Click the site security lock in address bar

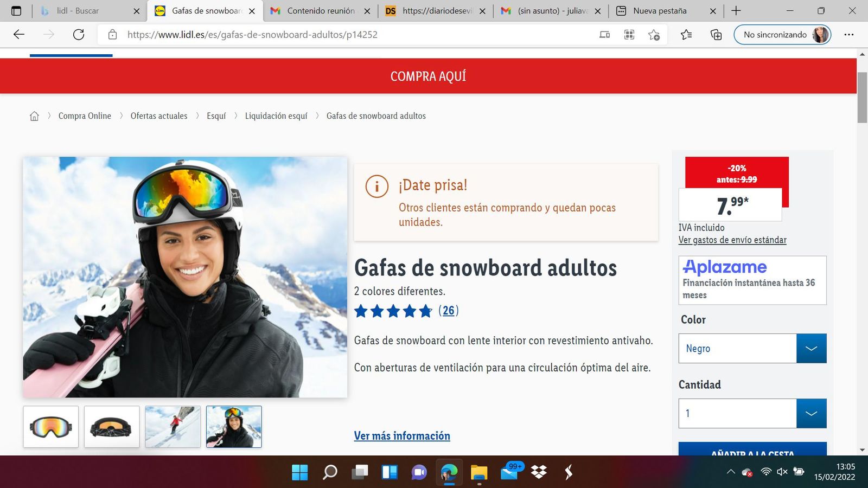tap(112, 34)
